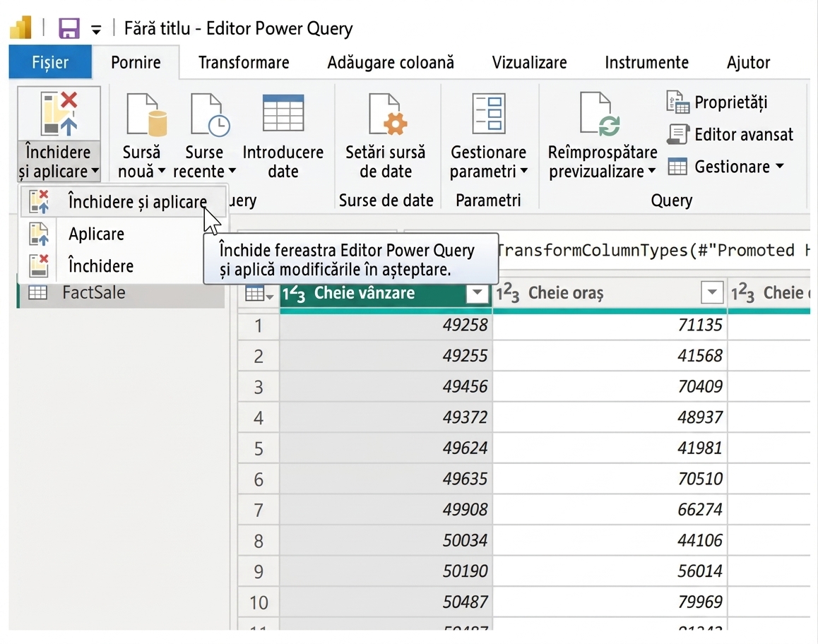Viewport: 818px width, 644px height.
Task: Open the Cheie oraș column filter dropdown
Action: [x=712, y=293]
